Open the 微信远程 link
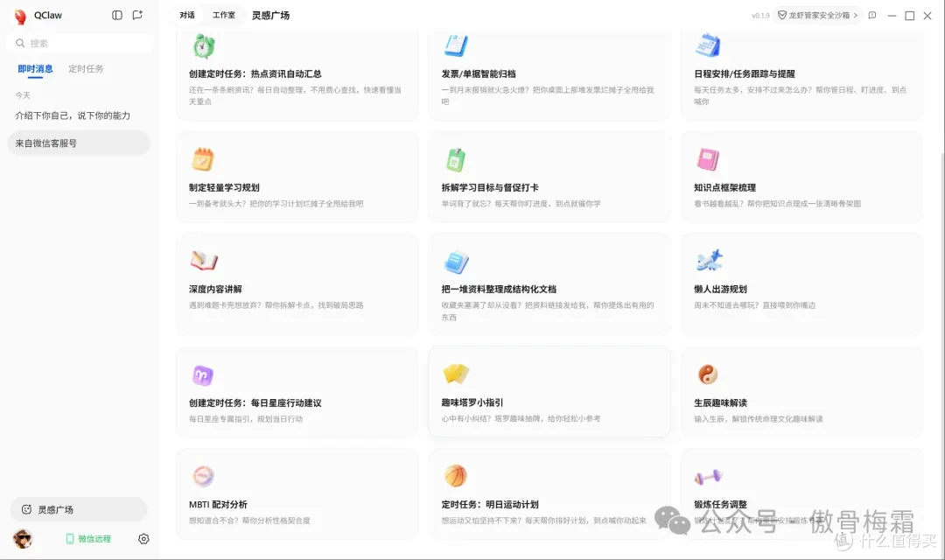 click(x=88, y=538)
